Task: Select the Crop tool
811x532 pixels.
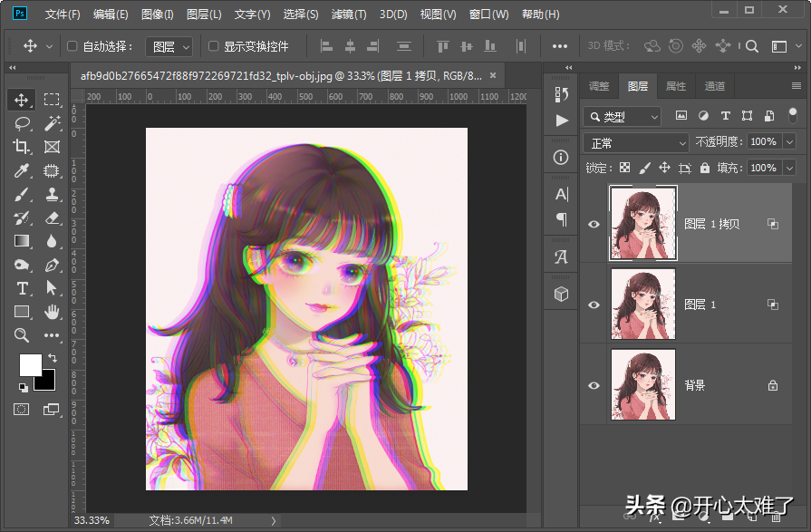Action: pyautogui.click(x=21, y=147)
